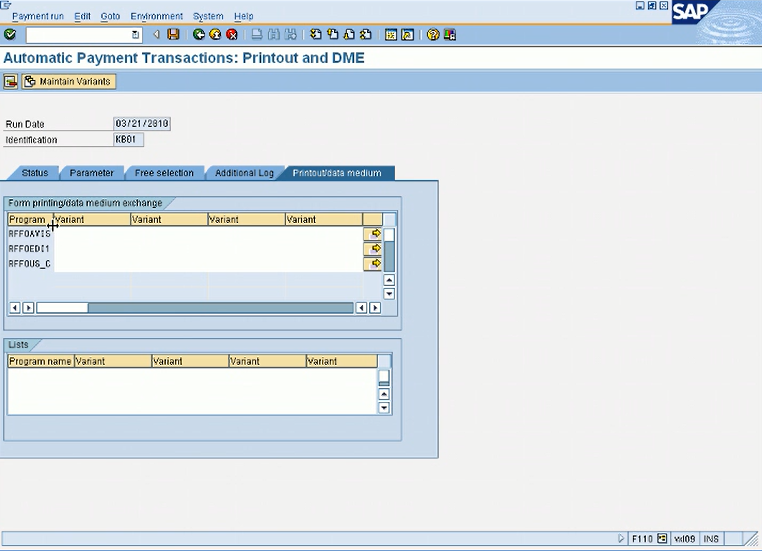The width and height of the screenshot is (762, 551).
Task: Open the Customize Local Layout icon
Action: (450, 34)
